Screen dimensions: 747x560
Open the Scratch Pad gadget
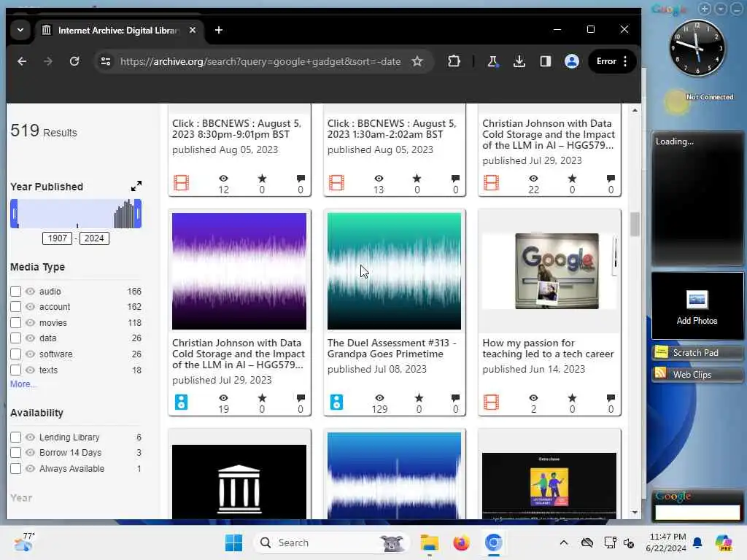click(x=697, y=352)
